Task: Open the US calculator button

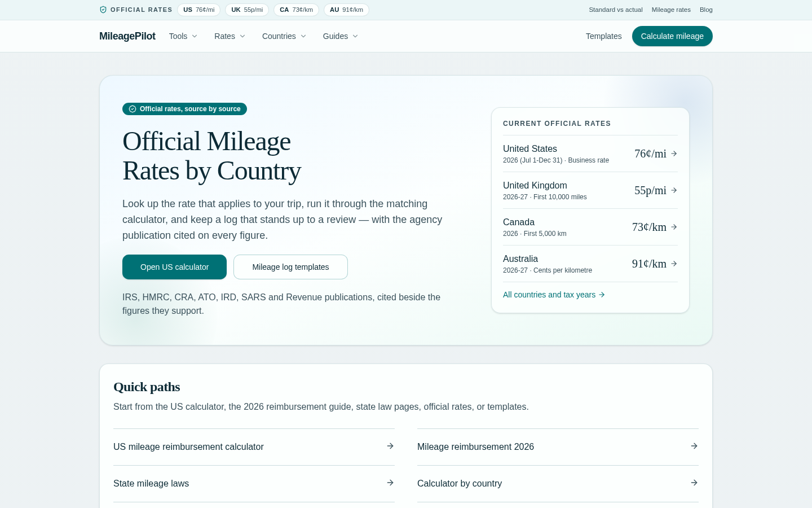Action: click(x=174, y=267)
